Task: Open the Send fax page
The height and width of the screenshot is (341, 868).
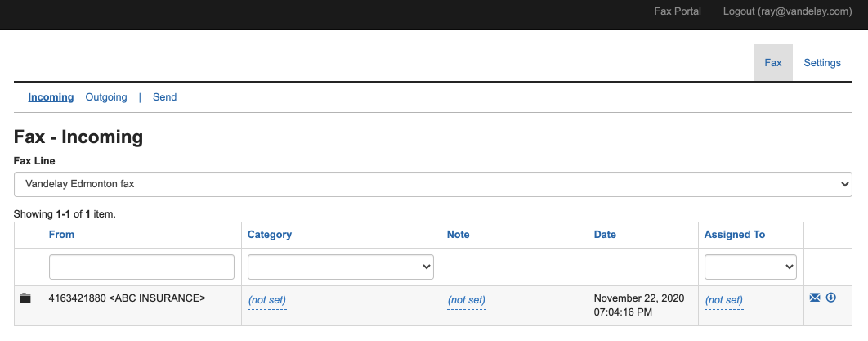Action: pyautogui.click(x=164, y=97)
